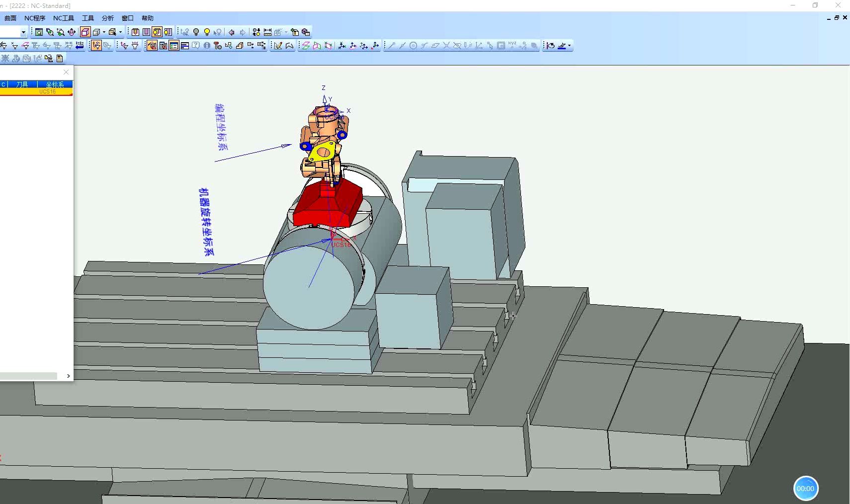The width and height of the screenshot is (850, 504).
Task: Click the gray light bulb hide icon
Action: pyautogui.click(x=196, y=32)
